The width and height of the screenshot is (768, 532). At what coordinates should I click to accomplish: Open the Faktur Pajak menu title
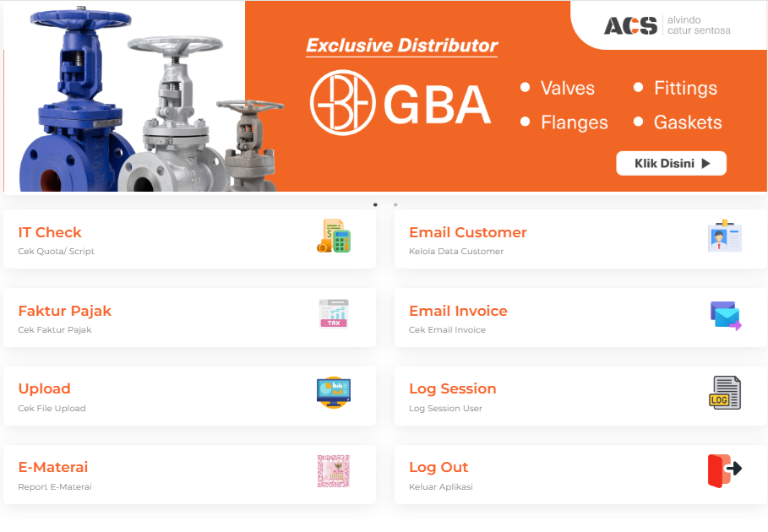click(x=65, y=311)
